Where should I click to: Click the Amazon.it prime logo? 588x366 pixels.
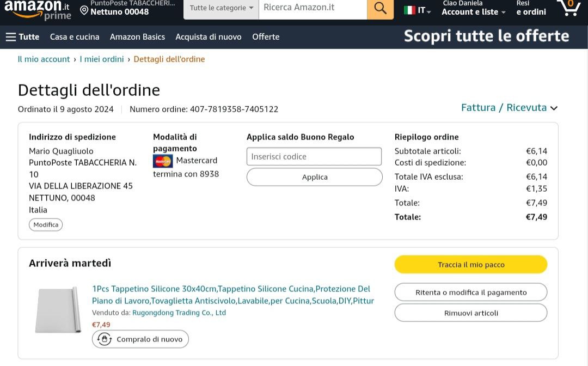click(x=37, y=9)
